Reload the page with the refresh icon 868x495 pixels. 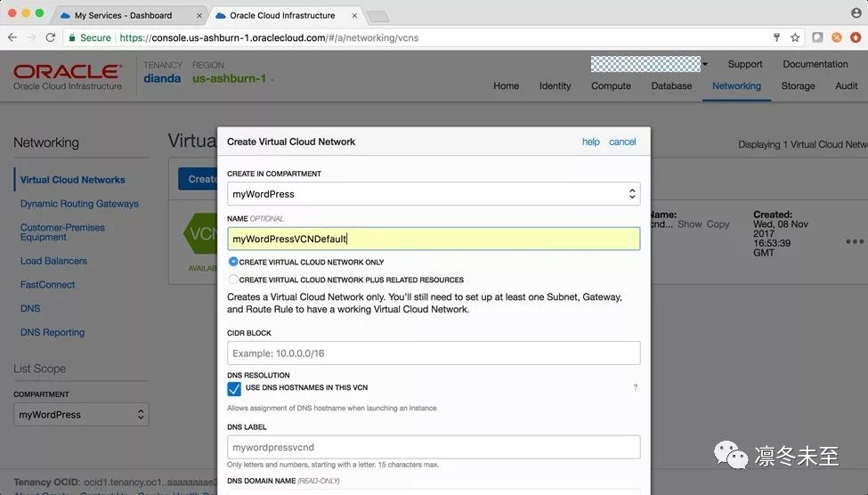[50, 37]
